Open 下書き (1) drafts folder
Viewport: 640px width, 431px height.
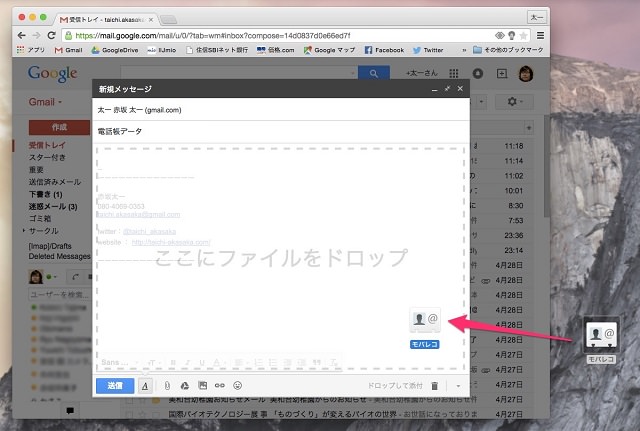coord(45,194)
